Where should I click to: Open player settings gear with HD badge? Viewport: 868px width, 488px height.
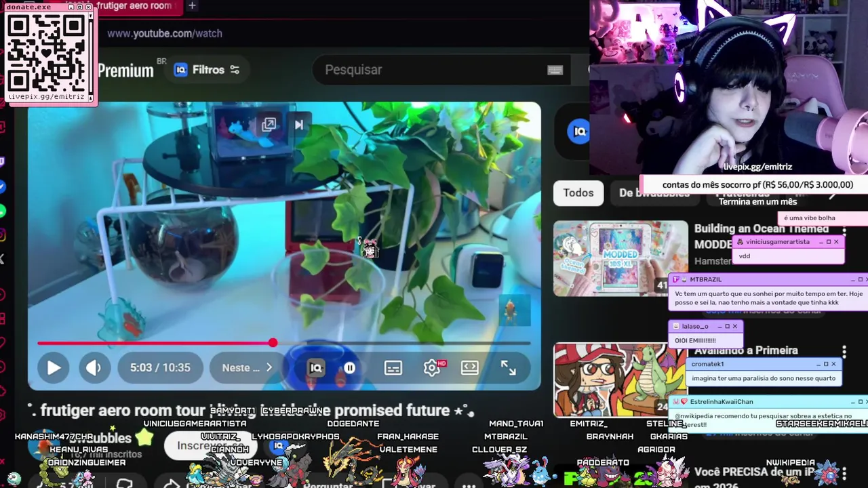point(432,367)
